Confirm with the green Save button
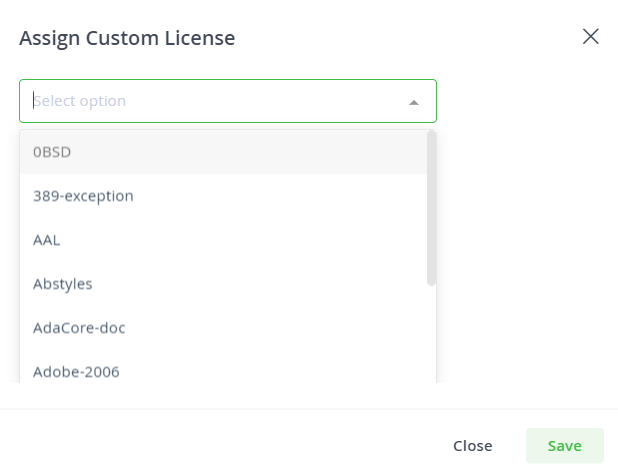This screenshot has height=475, width=618. coord(564,446)
